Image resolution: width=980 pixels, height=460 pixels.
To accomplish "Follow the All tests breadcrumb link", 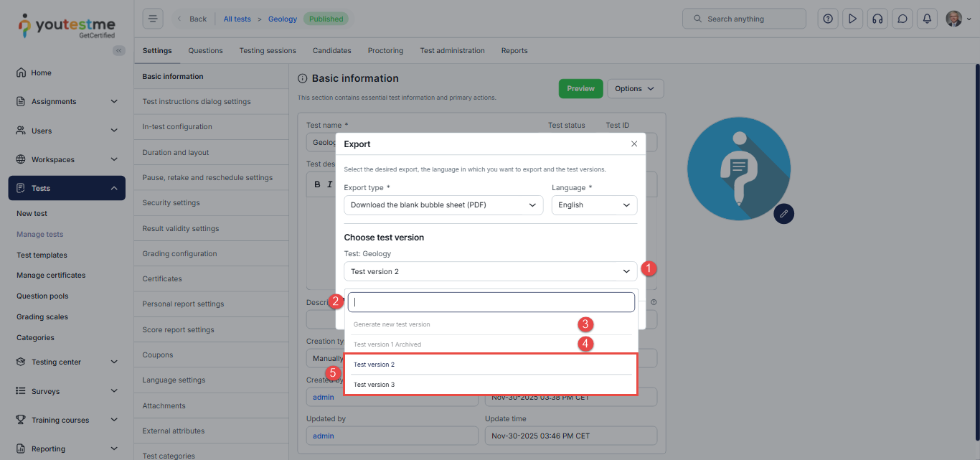I will point(237,19).
